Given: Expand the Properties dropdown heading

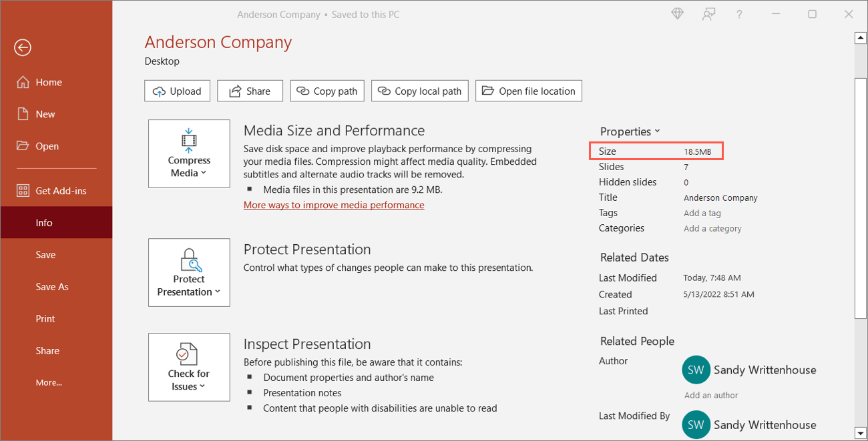Looking at the screenshot, I should pyautogui.click(x=630, y=131).
